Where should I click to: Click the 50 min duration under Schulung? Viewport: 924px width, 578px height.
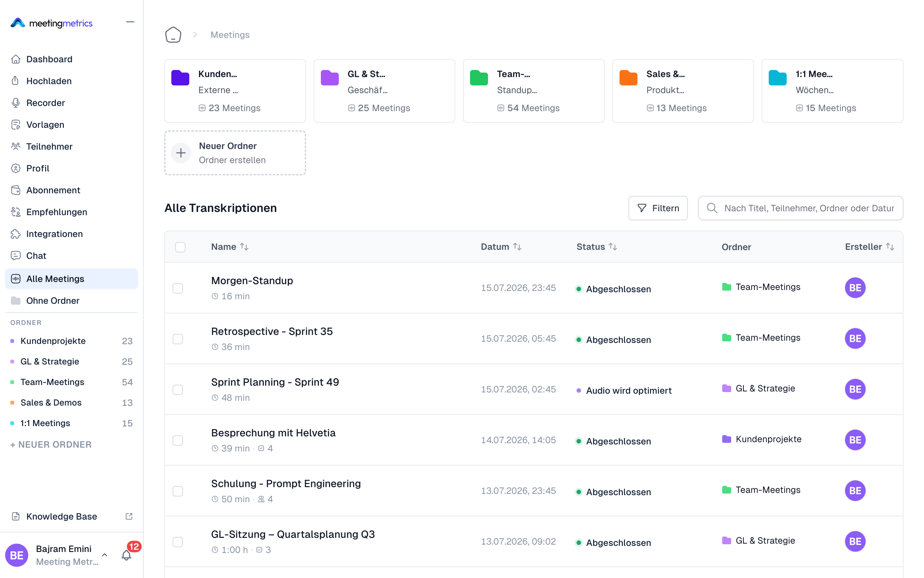(x=231, y=499)
